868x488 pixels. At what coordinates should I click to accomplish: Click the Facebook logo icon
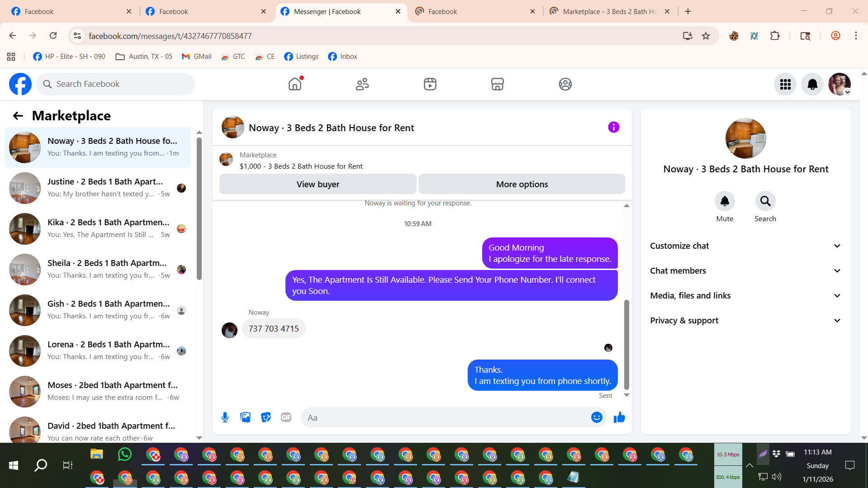(20, 84)
